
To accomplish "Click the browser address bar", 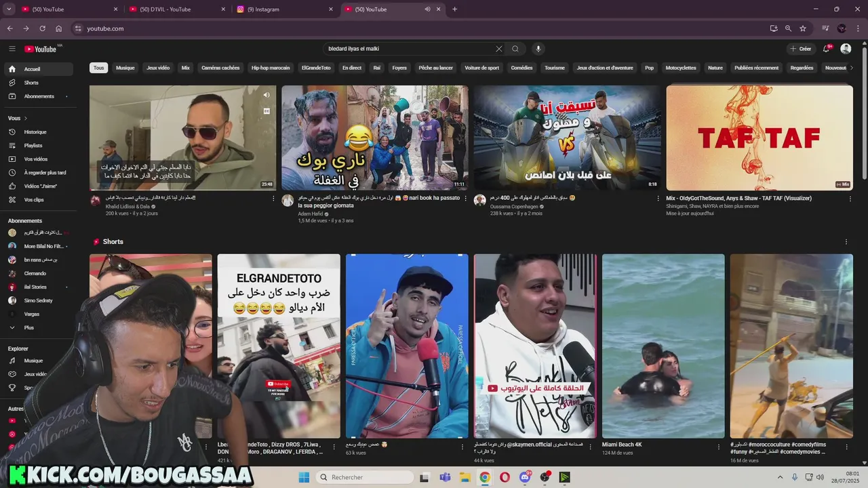I will coord(420,28).
